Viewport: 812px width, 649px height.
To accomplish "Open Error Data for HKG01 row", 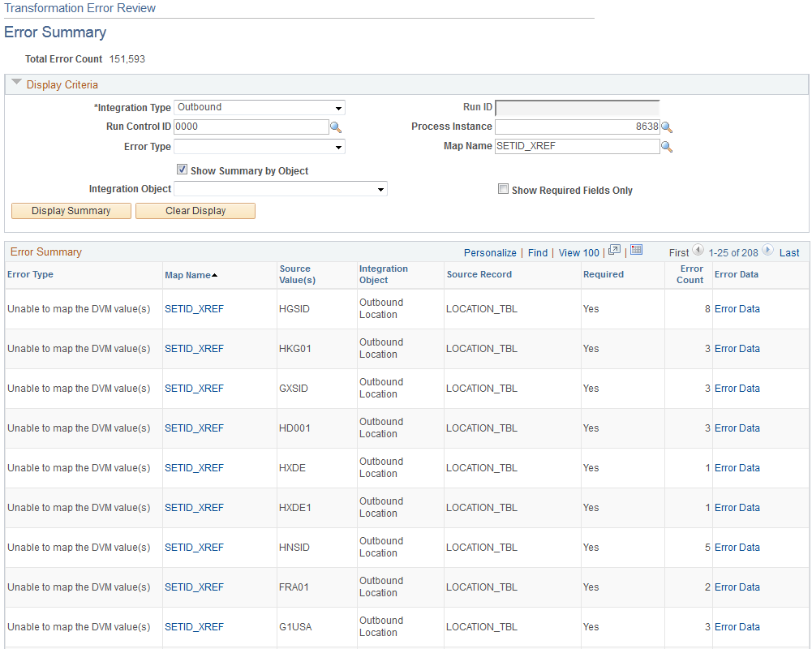I will point(737,349).
